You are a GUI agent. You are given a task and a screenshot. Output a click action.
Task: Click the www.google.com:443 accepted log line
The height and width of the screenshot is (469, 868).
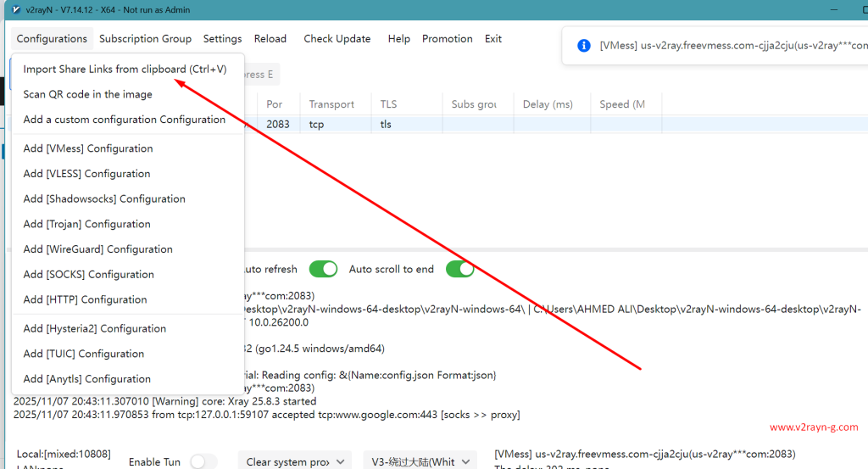click(x=267, y=415)
